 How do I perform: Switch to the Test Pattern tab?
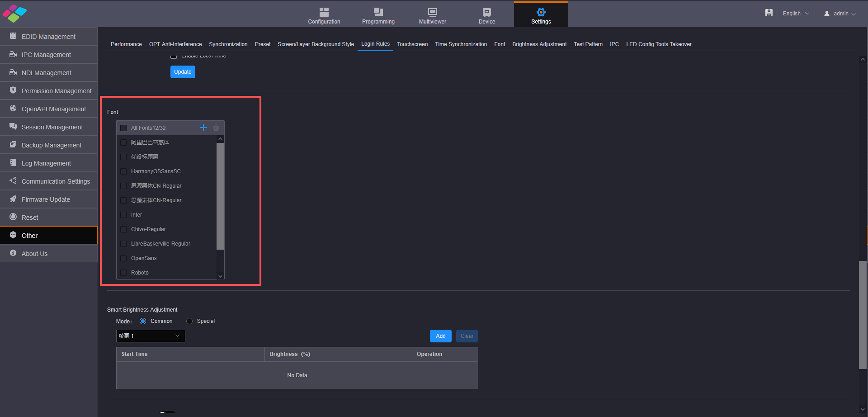588,44
